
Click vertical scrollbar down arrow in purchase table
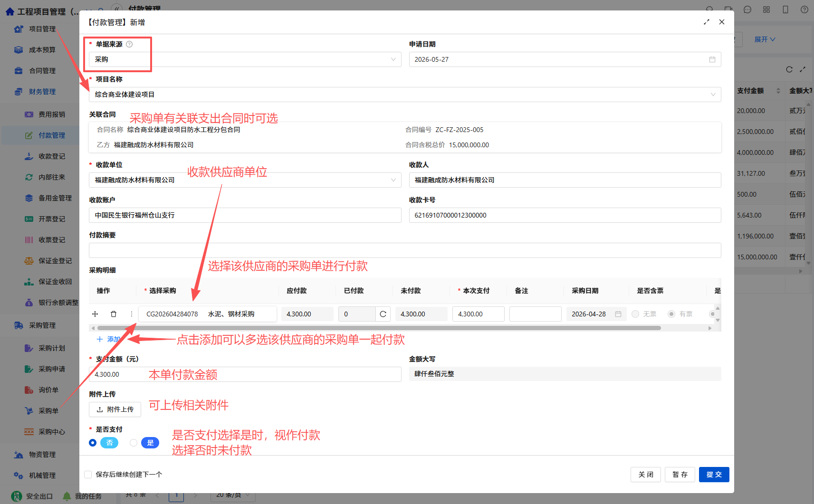click(718, 320)
